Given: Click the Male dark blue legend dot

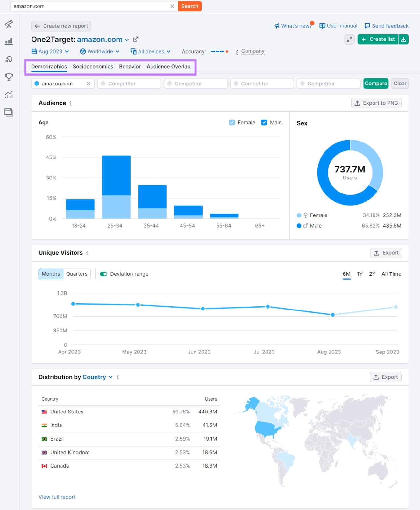Looking at the screenshot, I should pyautogui.click(x=299, y=226).
